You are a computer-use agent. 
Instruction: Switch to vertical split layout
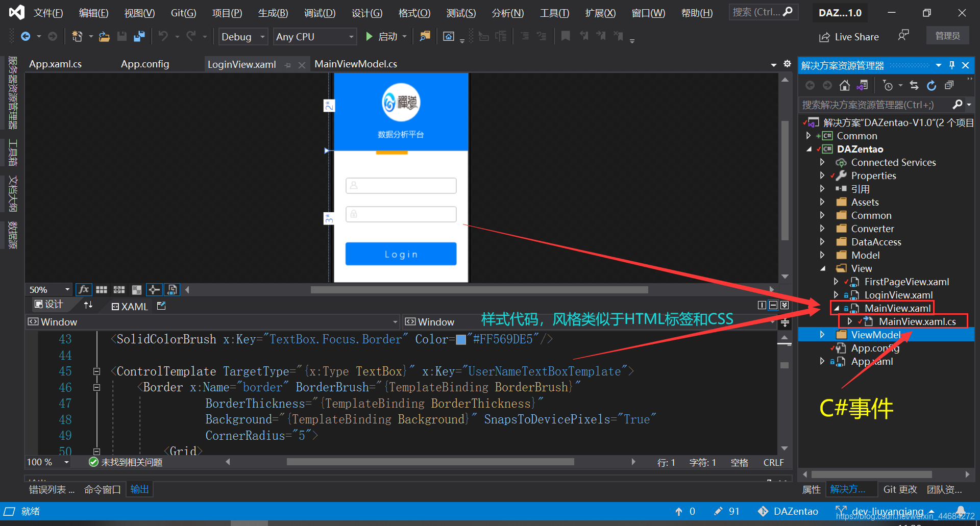(762, 305)
